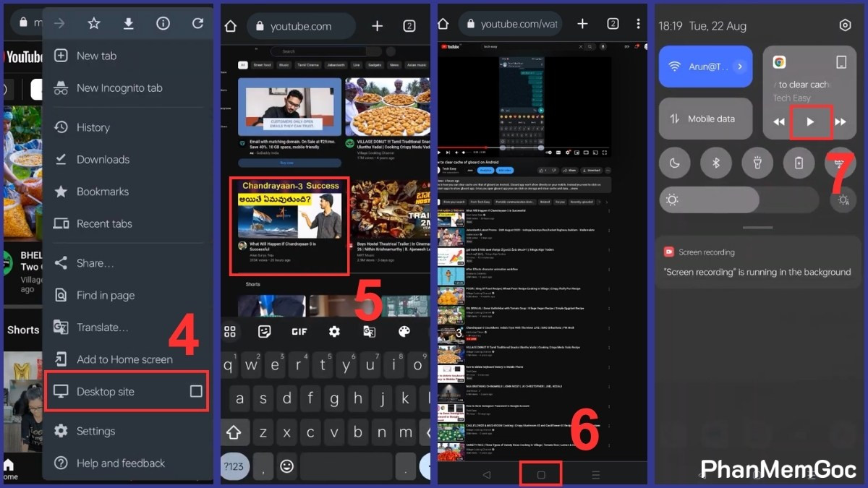The height and width of the screenshot is (488, 868).
Task: Tap the bookmark star icon in Chrome menu
Action: (94, 24)
